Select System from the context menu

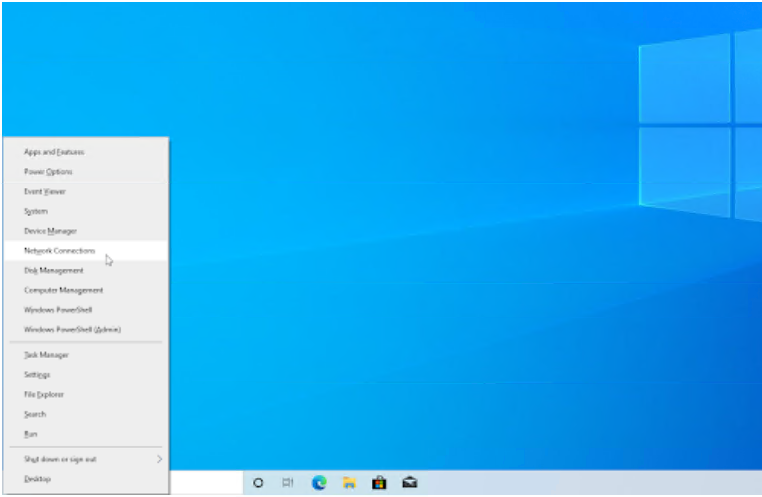(x=36, y=211)
